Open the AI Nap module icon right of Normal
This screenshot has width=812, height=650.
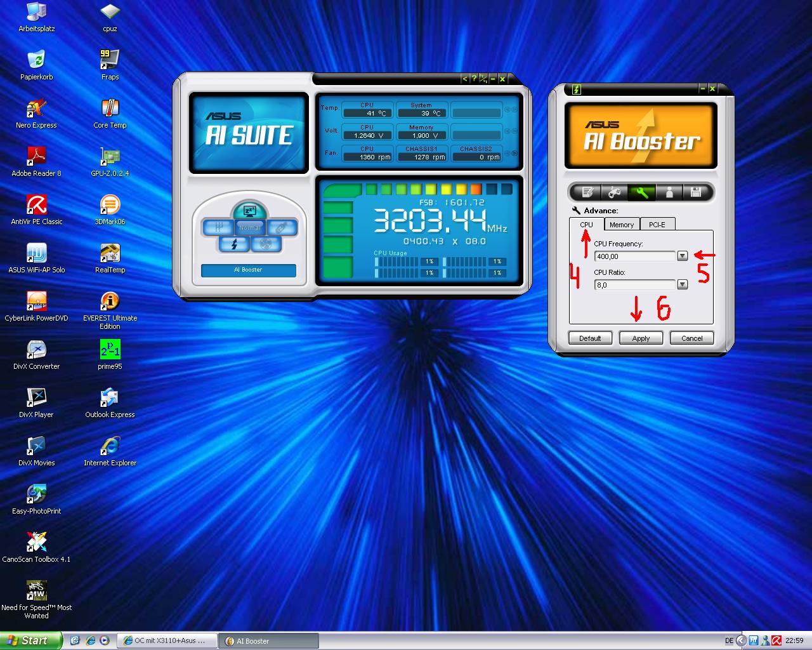(282, 227)
